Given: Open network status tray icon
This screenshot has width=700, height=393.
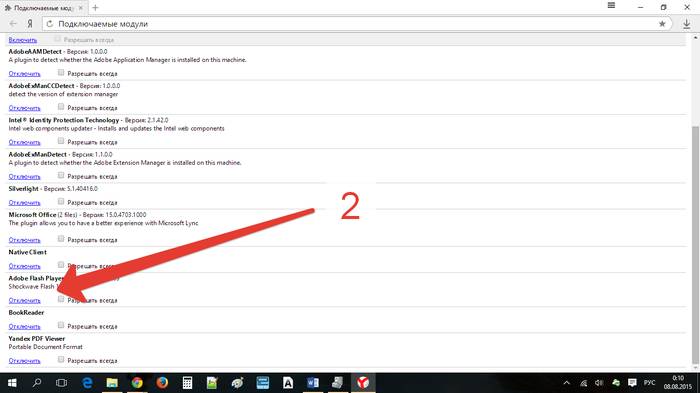Looking at the screenshot, I should (x=583, y=383).
